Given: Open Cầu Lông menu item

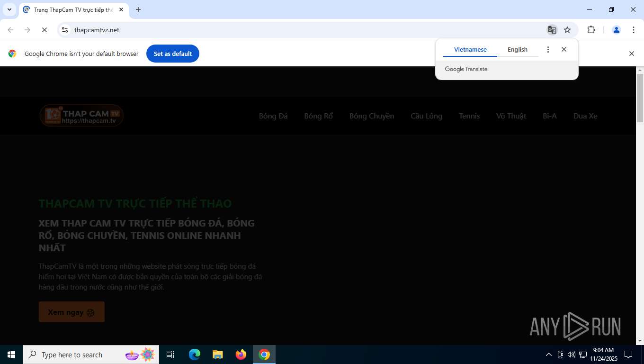Looking at the screenshot, I should [427, 116].
